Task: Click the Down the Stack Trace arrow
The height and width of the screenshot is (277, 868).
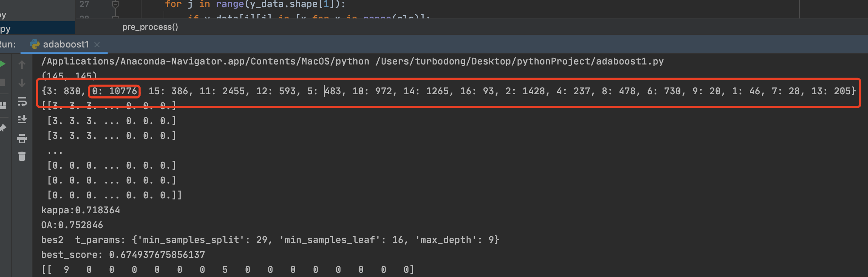Action: tap(22, 83)
